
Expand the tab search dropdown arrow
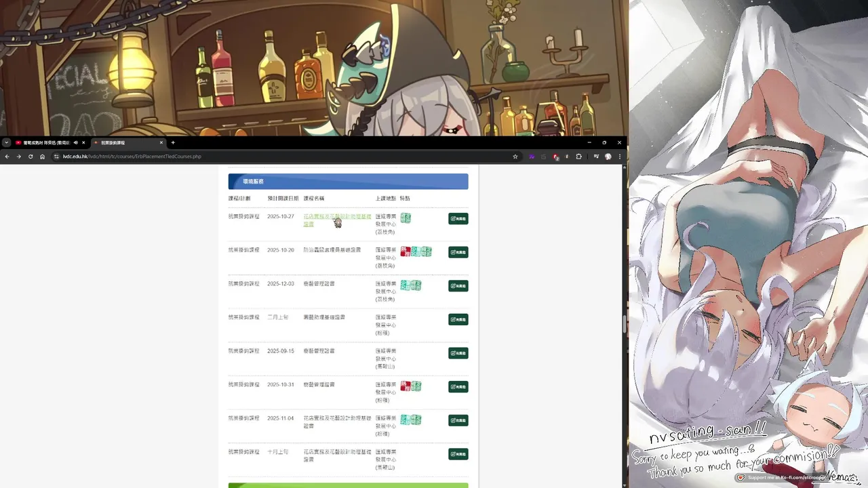[6, 142]
